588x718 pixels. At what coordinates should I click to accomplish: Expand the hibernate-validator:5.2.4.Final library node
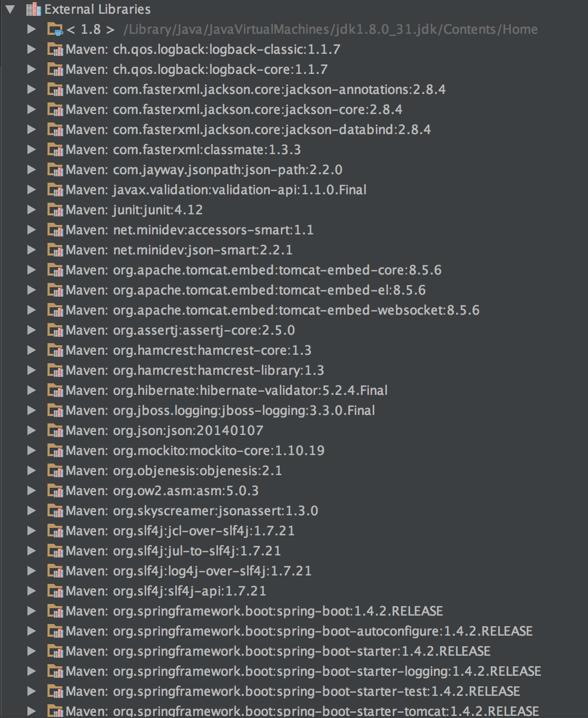point(32,390)
